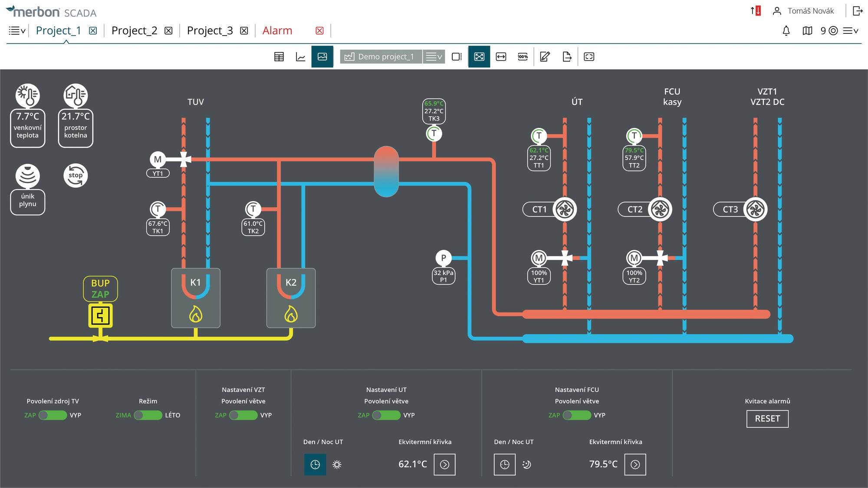Open UT Ekvitermní křivka arrow button
The width and height of the screenshot is (868, 488).
point(444,465)
